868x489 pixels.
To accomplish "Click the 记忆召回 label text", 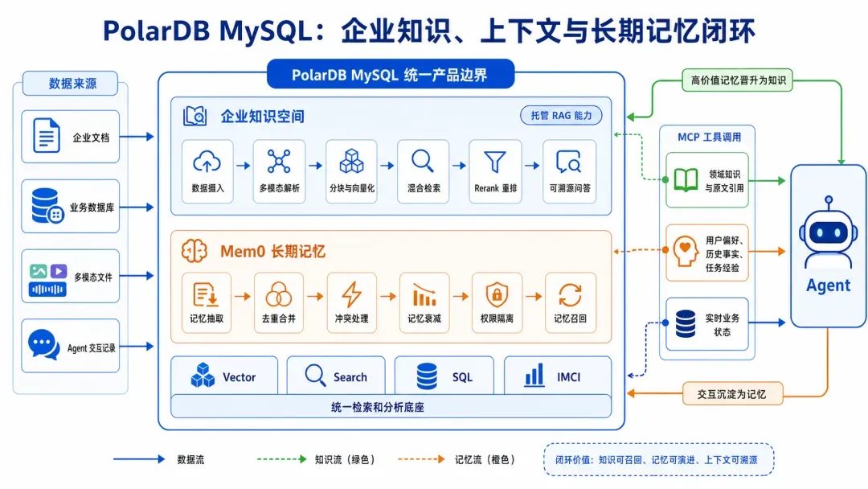I will [570, 318].
